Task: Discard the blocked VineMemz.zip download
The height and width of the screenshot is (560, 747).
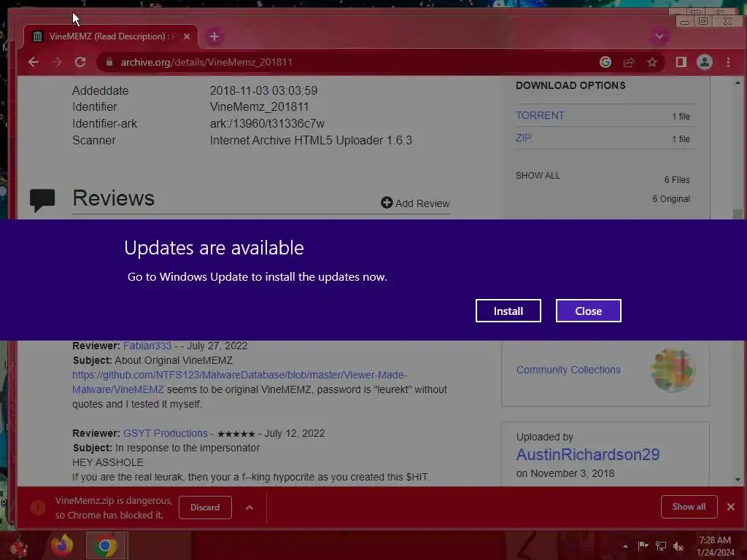Action: (205, 507)
